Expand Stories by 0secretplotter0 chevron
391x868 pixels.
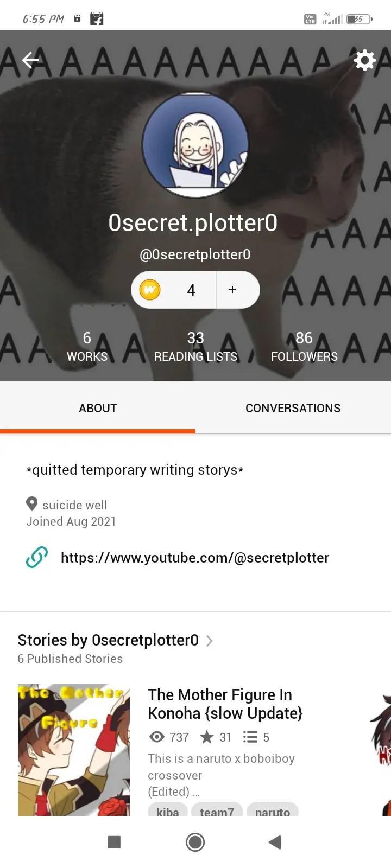coord(210,641)
